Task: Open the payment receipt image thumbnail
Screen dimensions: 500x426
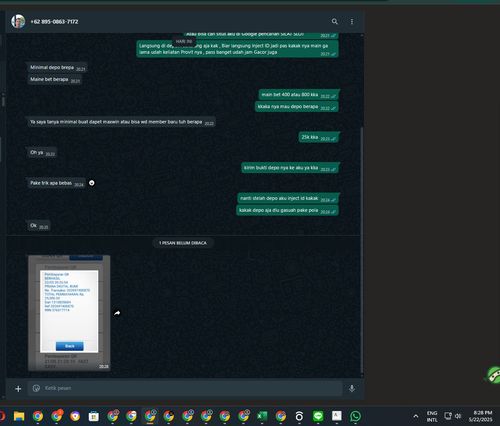Action: [69, 313]
